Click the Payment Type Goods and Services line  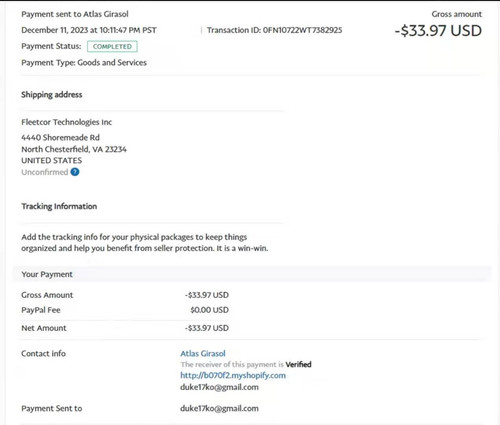[x=84, y=63]
